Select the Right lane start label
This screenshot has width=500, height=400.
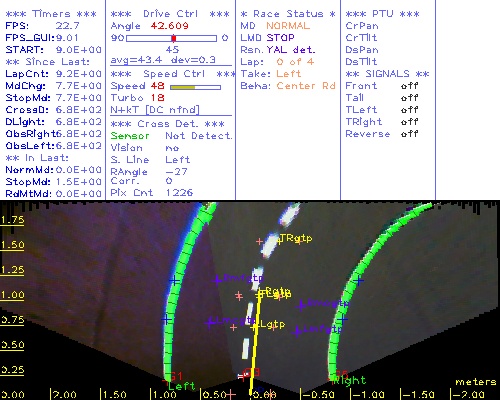point(350,380)
